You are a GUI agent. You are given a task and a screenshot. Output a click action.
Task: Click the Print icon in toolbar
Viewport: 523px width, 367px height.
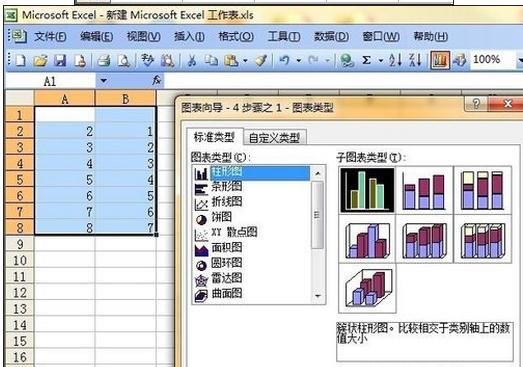(x=104, y=60)
